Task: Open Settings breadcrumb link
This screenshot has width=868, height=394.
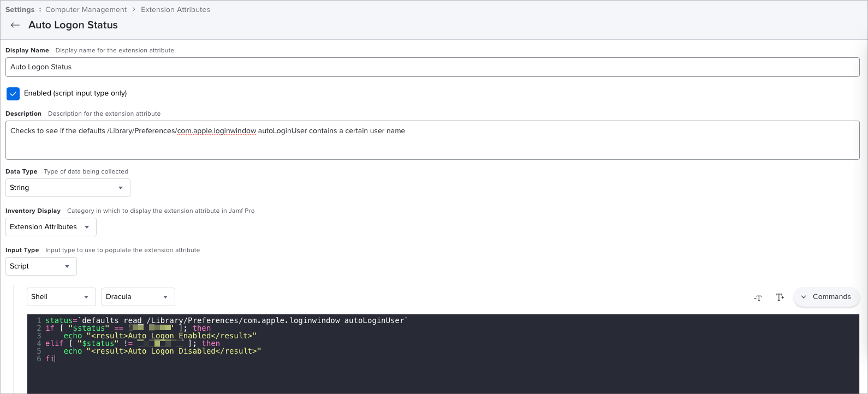Action: [x=20, y=9]
